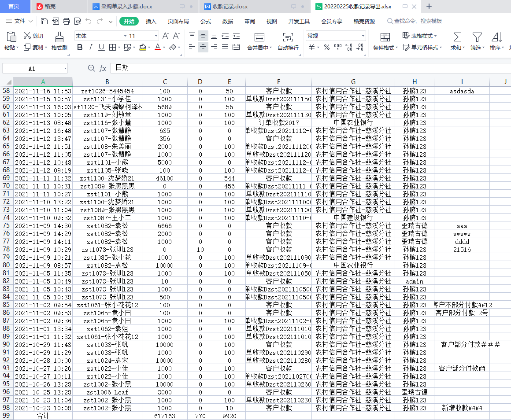Click the Filter (筛选) funnel icon
The height and width of the screenshot is (420, 511).
[477, 37]
